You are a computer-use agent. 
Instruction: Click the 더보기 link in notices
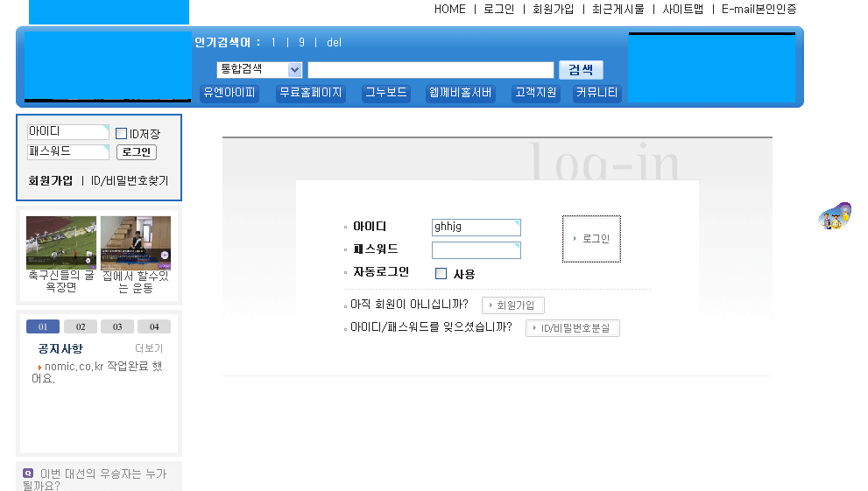(149, 348)
